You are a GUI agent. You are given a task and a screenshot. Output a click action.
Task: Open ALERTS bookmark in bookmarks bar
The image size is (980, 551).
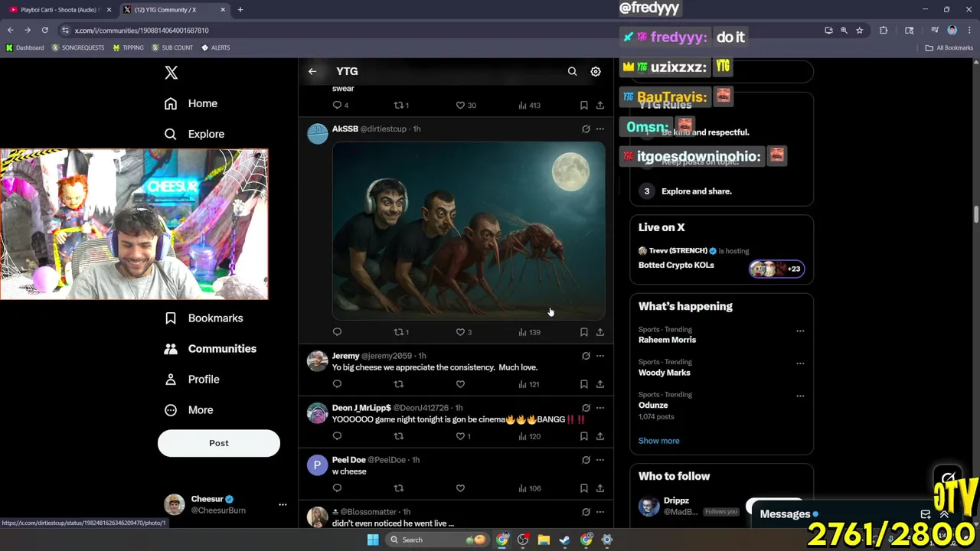point(215,47)
